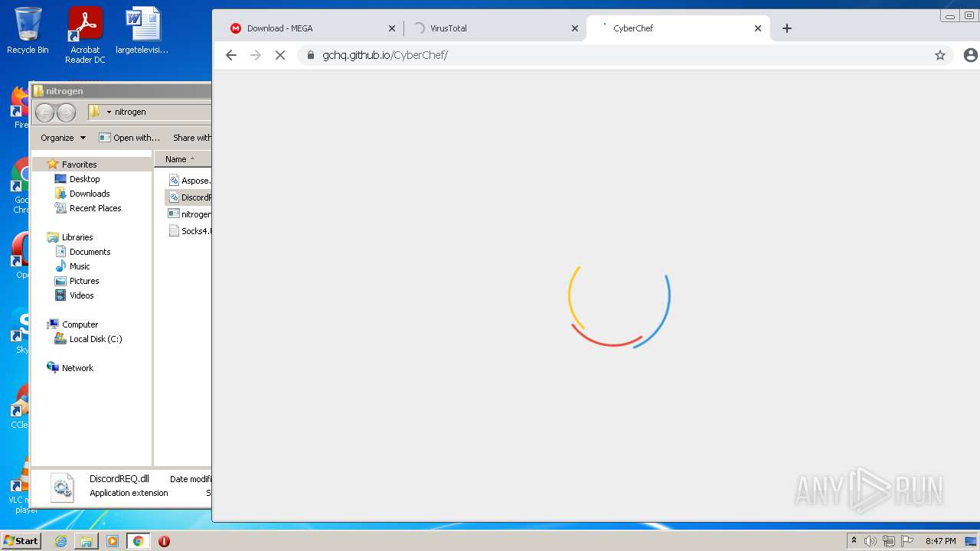Click the volume speaker tray icon
Viewport: 980px width, 551px height.
click(871, 541)
